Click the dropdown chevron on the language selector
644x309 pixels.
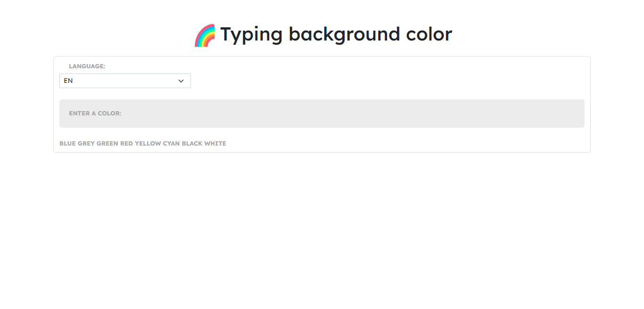click(x=181, y=81)
